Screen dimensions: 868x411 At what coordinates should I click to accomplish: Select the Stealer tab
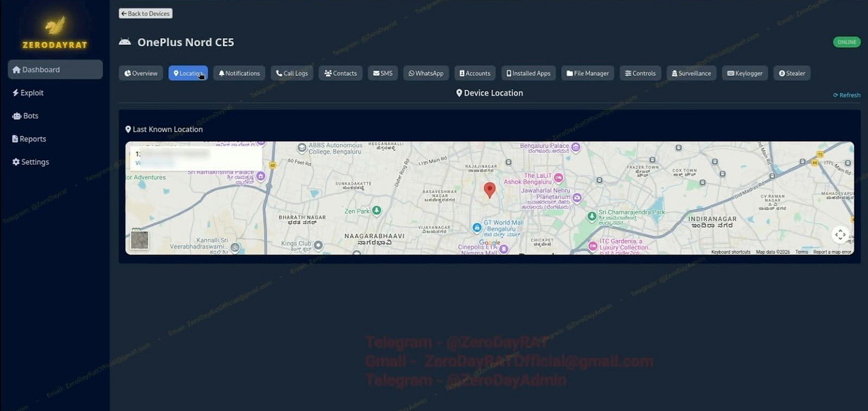tap(792, 73)
